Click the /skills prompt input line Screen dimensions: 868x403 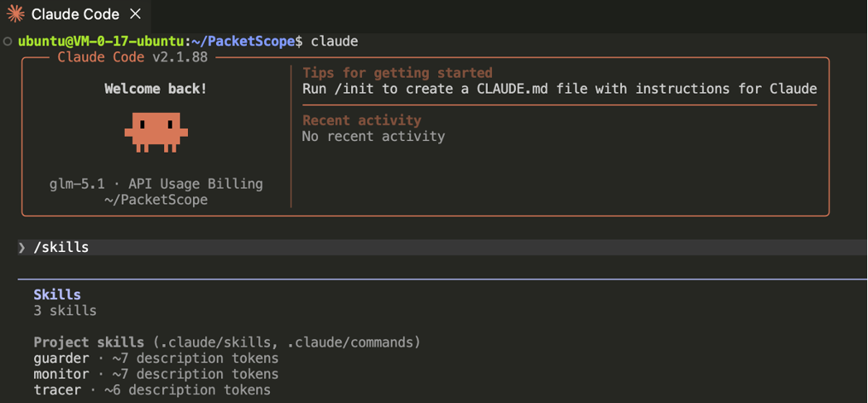[x=442, y=247]
